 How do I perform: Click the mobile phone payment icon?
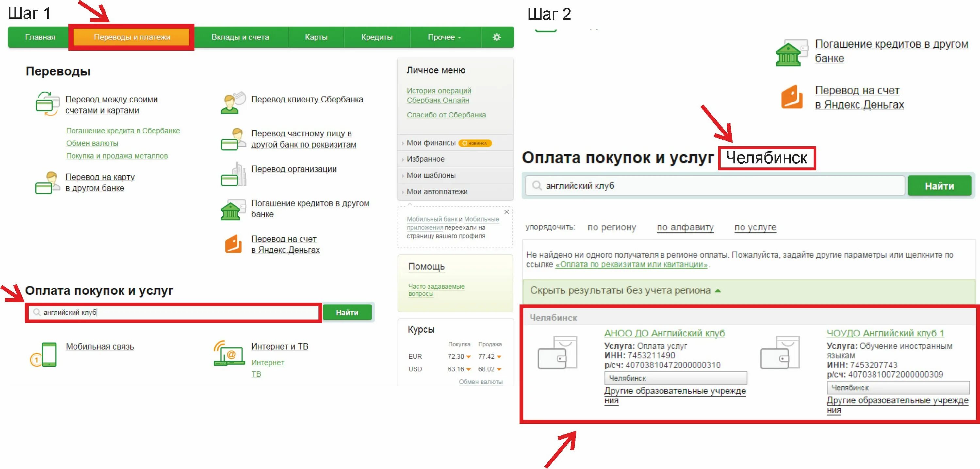43,354
